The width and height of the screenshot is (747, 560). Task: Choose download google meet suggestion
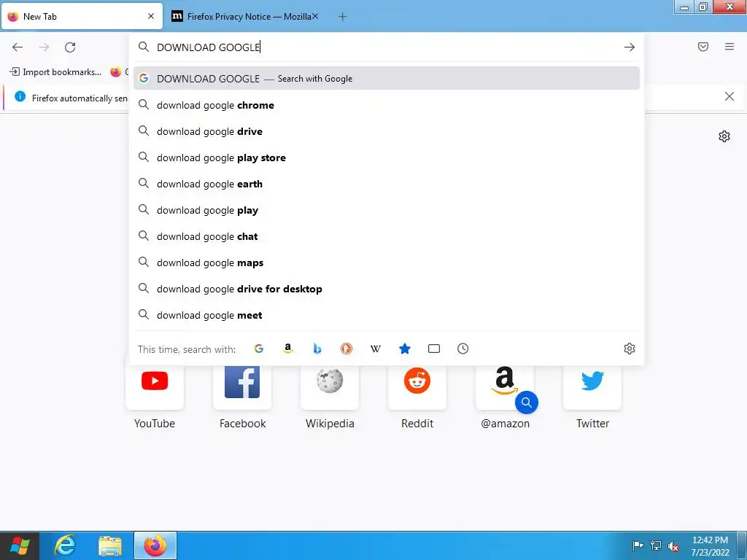[x=387, y=315]
